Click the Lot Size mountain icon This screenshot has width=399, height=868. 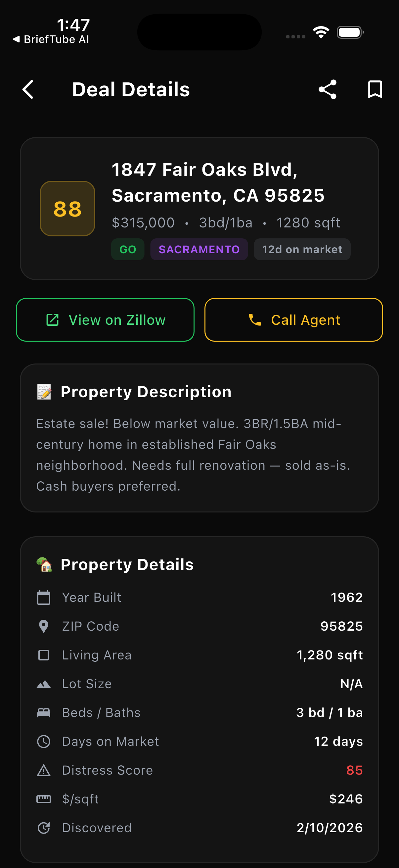[44, 684]
